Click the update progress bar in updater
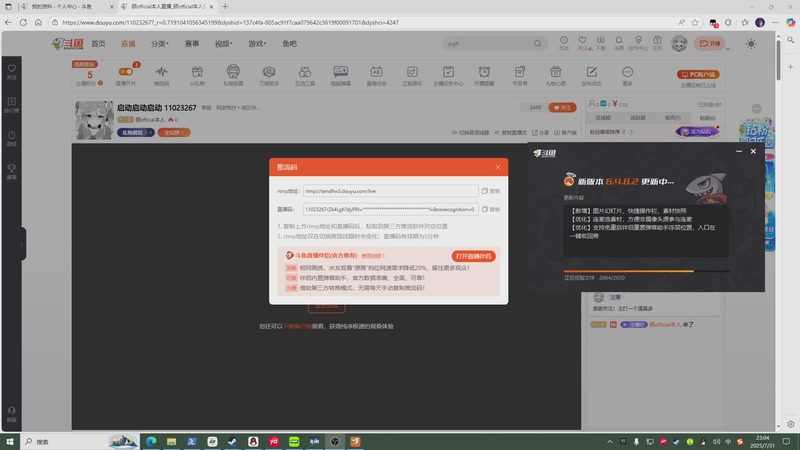Viewport: 800px width, 450px height. (646, 271)
